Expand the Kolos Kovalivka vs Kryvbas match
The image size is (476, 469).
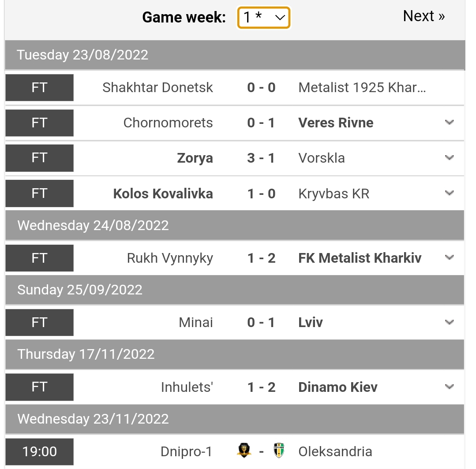[449, 193]
